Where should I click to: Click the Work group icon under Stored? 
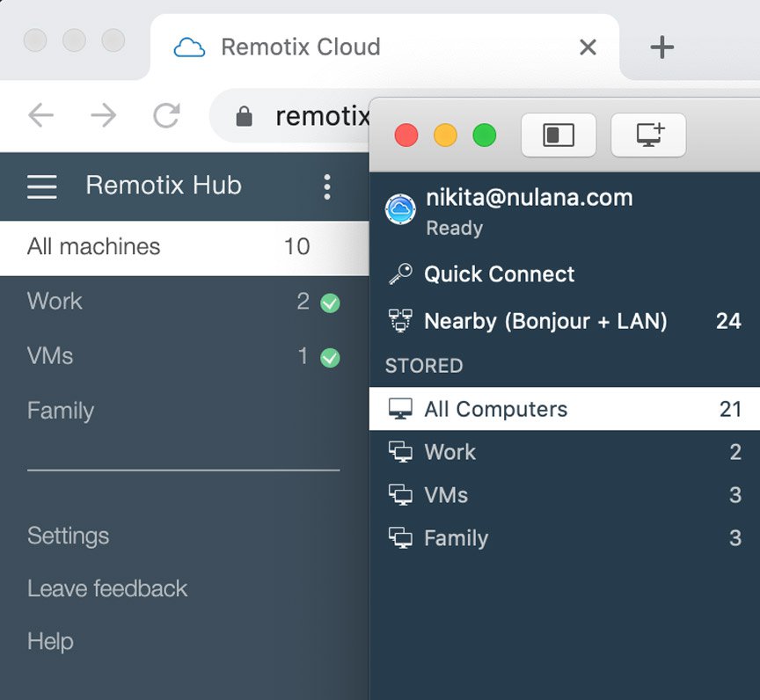(x=402, y=451)
